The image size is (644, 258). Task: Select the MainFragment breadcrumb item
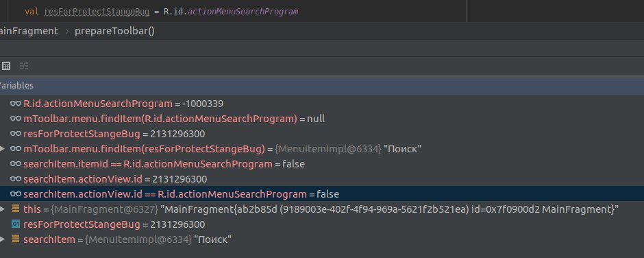tap(29, 32)
